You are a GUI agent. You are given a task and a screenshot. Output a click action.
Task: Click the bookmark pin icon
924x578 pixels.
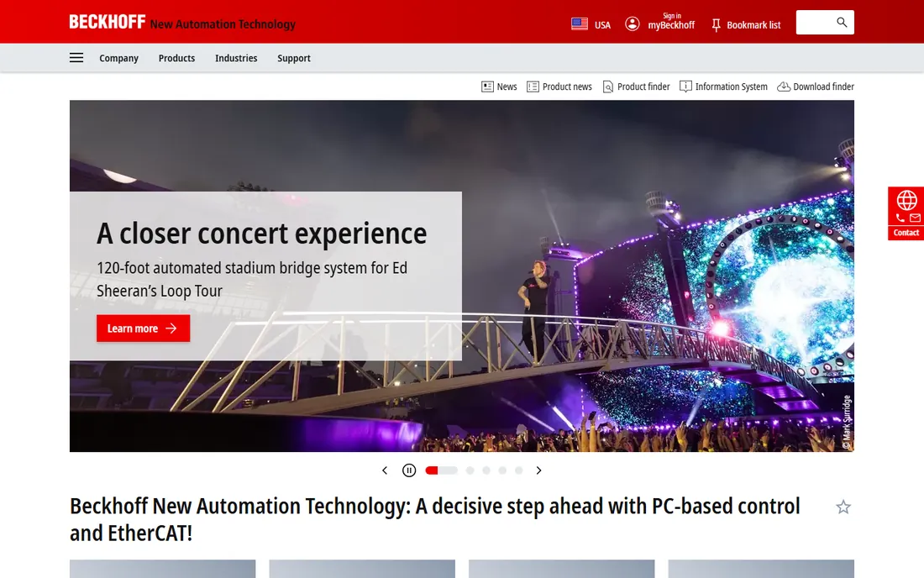point(716,24)
